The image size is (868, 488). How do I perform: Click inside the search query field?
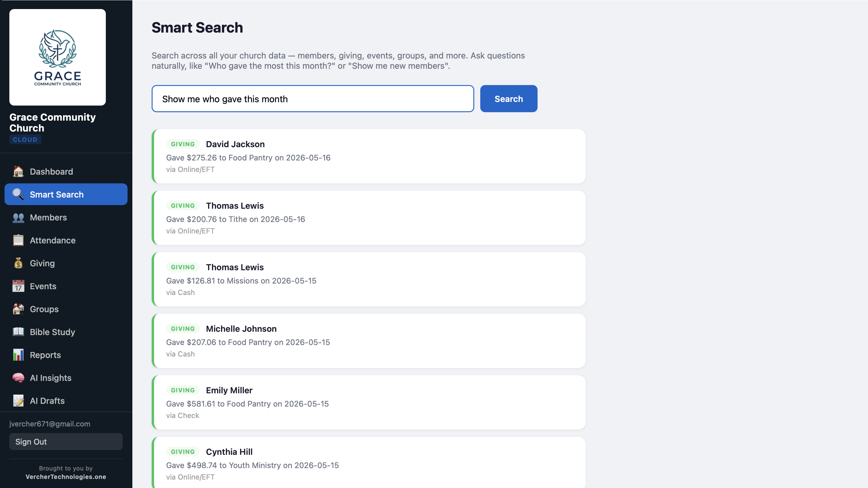[313, 99]
